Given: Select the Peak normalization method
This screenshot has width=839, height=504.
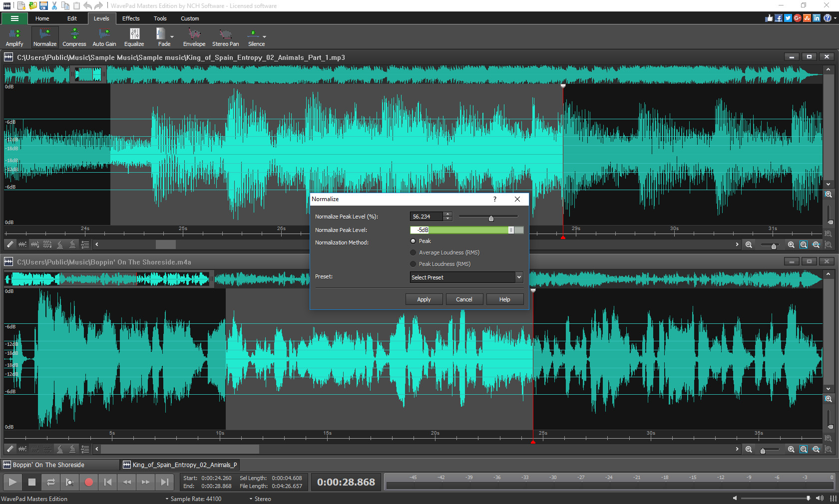Looking at the screenshot, I should click(x=413, y=241).
